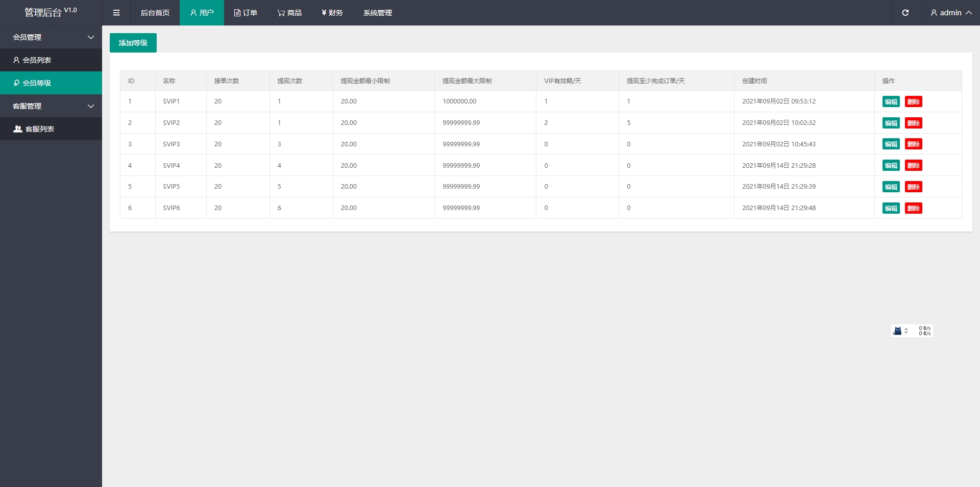The height and width of the screenshot is (487, 980).
Task: Open the 商品 top menu
Action: [289, 13]
